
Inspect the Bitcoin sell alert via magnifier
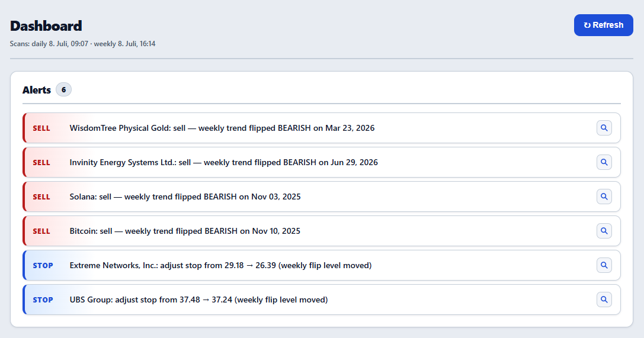(604, 231)
